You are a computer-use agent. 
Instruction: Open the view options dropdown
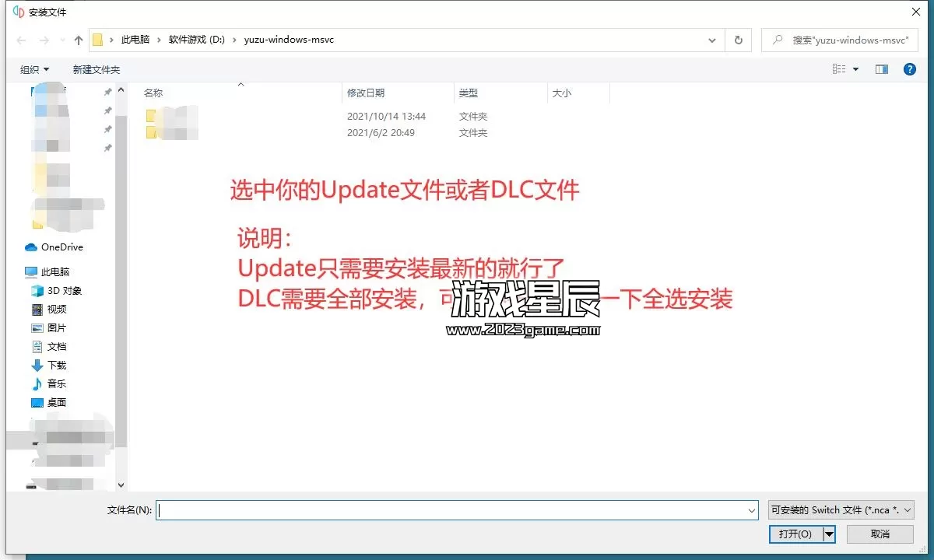(x=855, y=69)
